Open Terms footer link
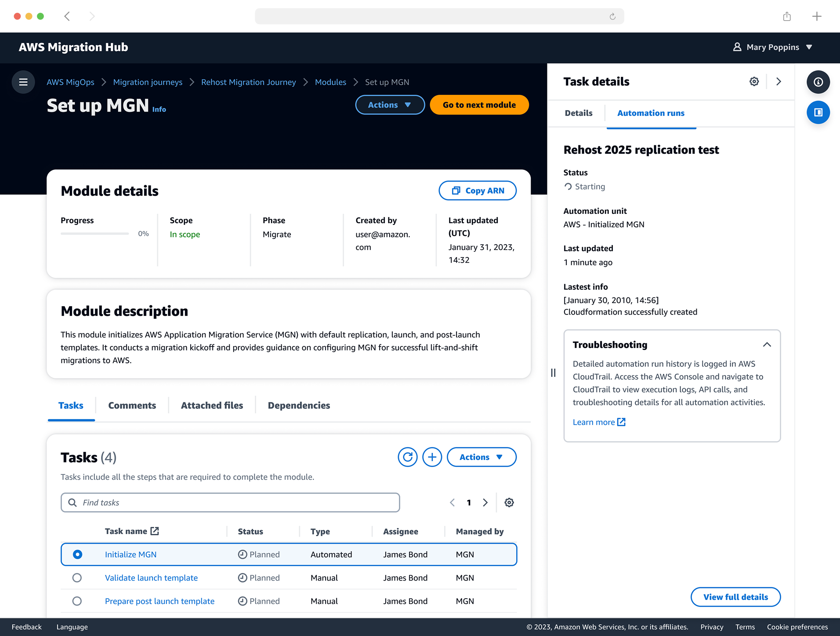Viewport: 840px width, 636px height. pos(745,627)
